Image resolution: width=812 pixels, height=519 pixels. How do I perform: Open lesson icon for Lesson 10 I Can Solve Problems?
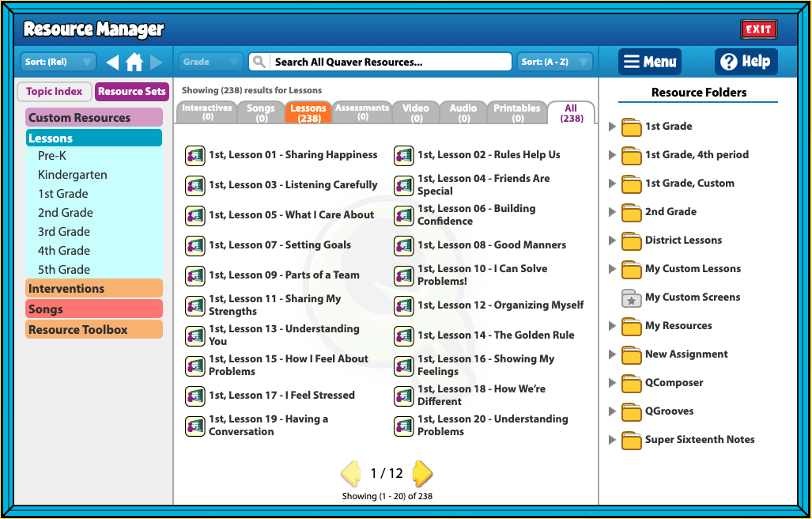click(x=403, y=275)
